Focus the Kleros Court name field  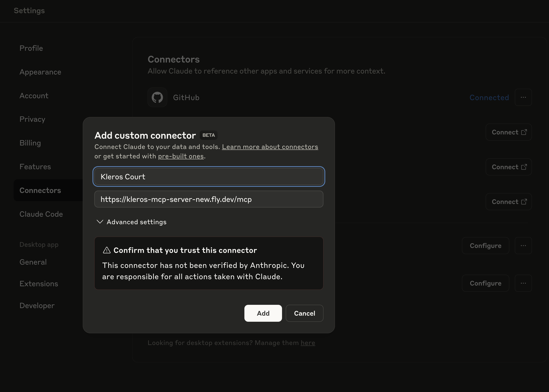tap(209, 177)
